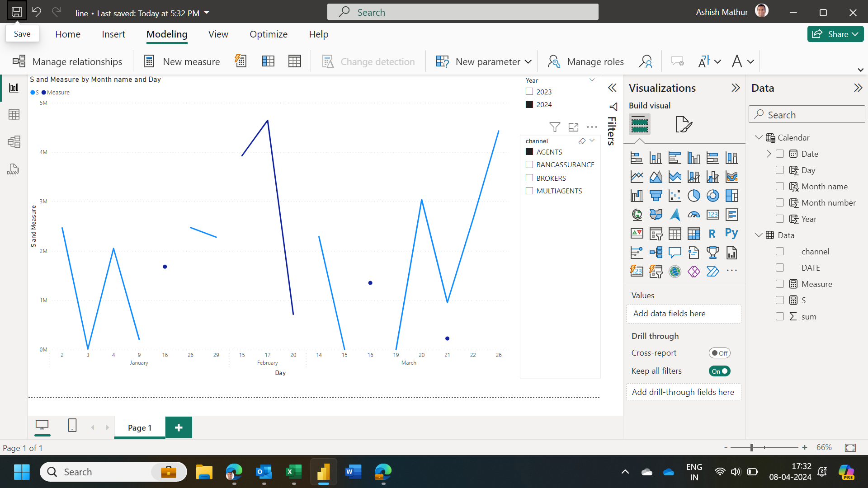Open the Insert ribbon tab
The width and height of the screenshot is (868, 488).
tap(113, 34)
